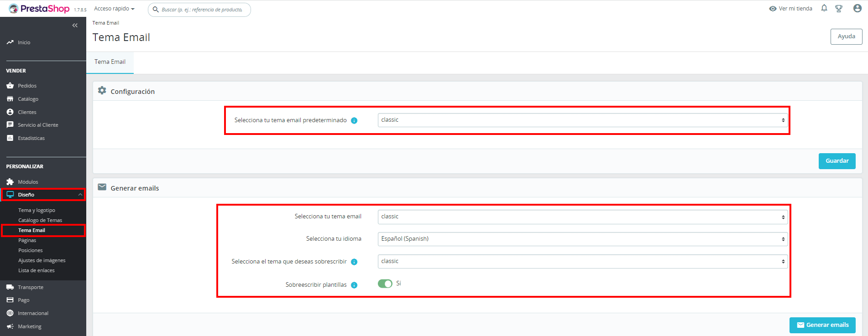This screenshot has width=868, height=336.
Task: Click the Clientes person icon
Action: pyautogui.click(x=10, y=112)
